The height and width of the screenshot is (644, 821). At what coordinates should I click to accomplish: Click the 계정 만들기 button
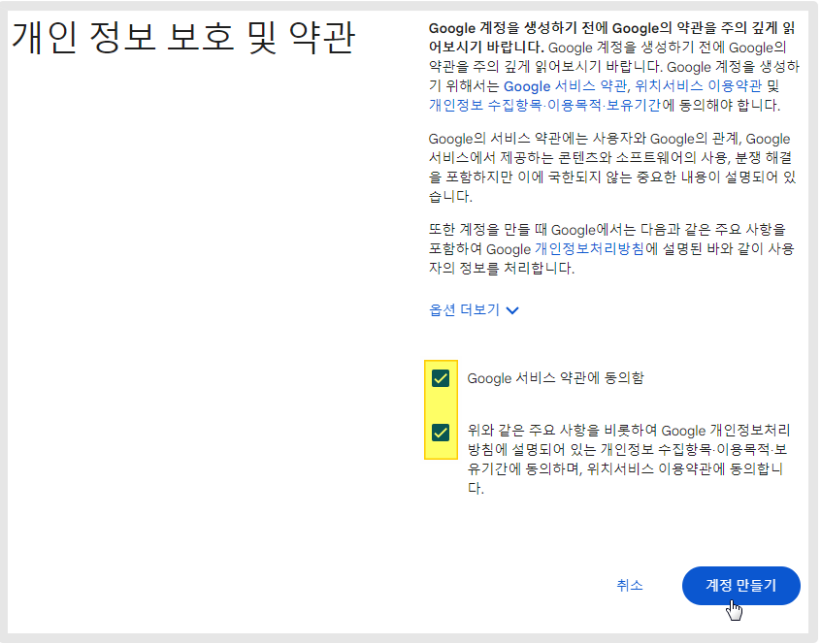[x=740, y=586]
